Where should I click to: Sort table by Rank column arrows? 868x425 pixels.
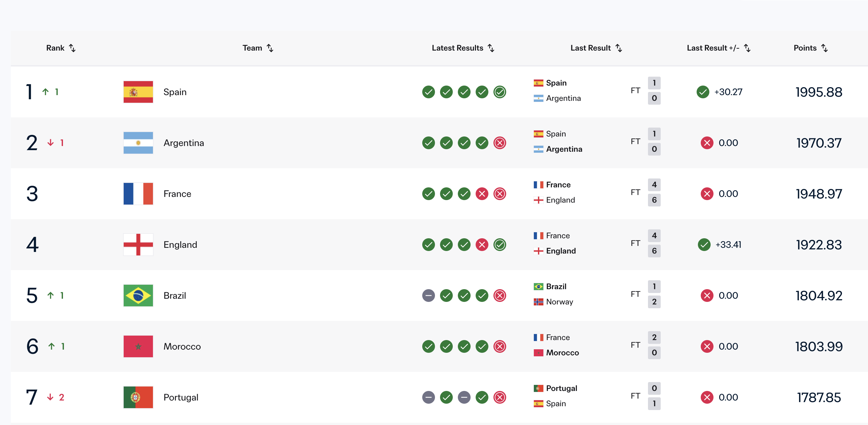click(72, 48)
